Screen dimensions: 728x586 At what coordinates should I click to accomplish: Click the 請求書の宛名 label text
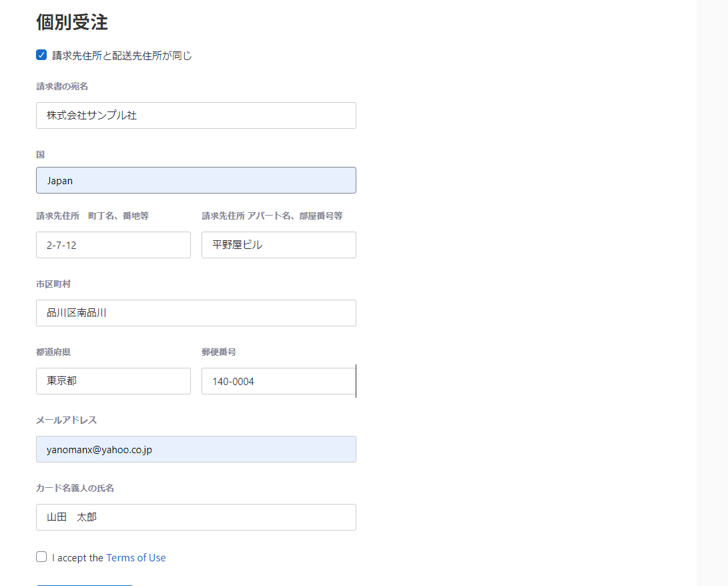[x=62, y=86]
